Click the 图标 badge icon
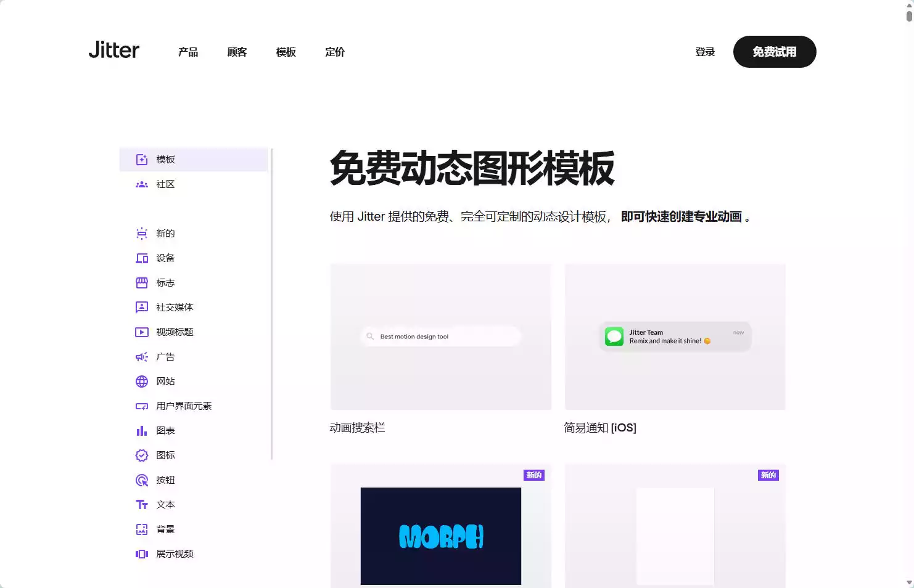Viewport: 914px width, 588px height. 142,455
